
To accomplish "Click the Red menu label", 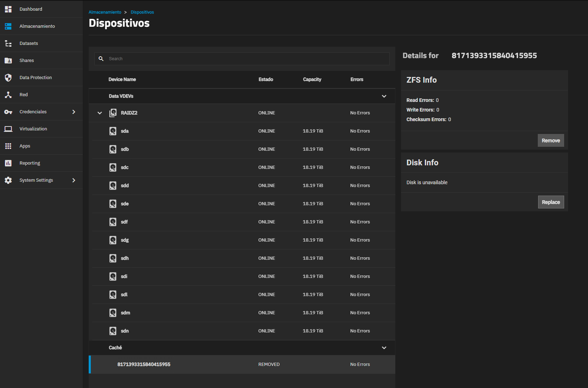I will pos(24,95).
